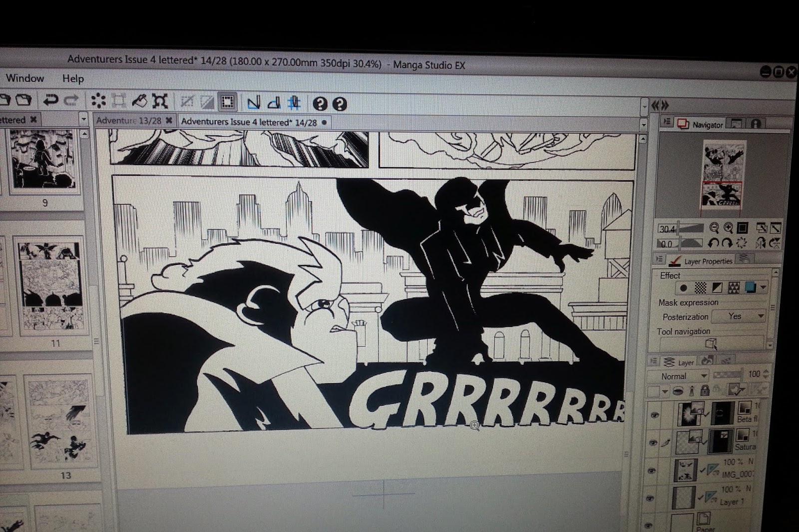The height and width of the screenshot is (532, 799).
Task: Click the Redo arrow in the toolbar
Action: click(71, 100)
